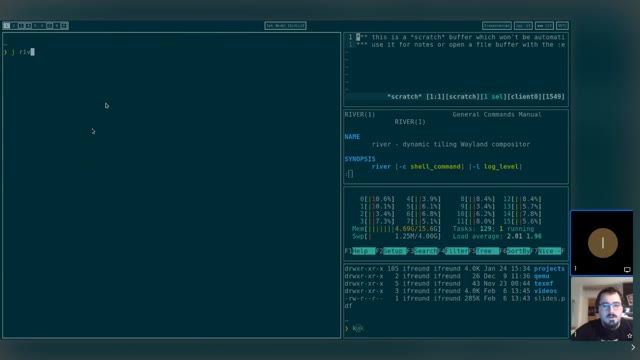The height and width of the screenshot is (360, 640).
Task: Click the date and time box in top bar center
Action: (285, 26)
